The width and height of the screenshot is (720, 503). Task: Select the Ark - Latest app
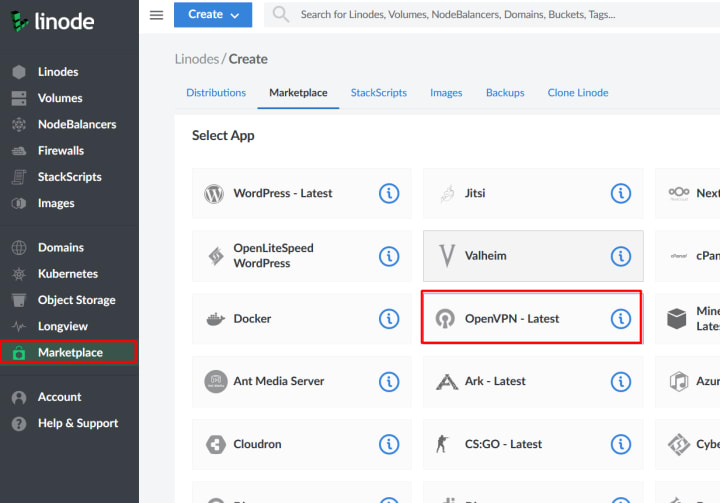[533, 382]
